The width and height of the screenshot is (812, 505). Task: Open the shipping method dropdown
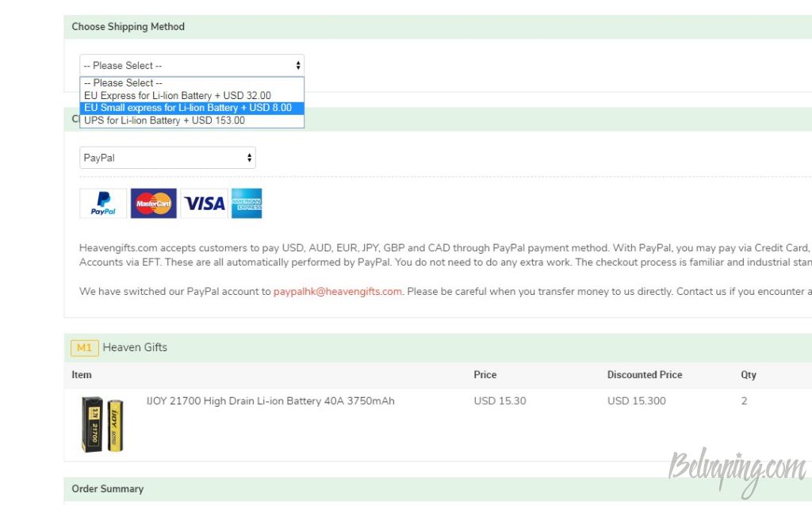pyautogui.click(x=192, y=65)
